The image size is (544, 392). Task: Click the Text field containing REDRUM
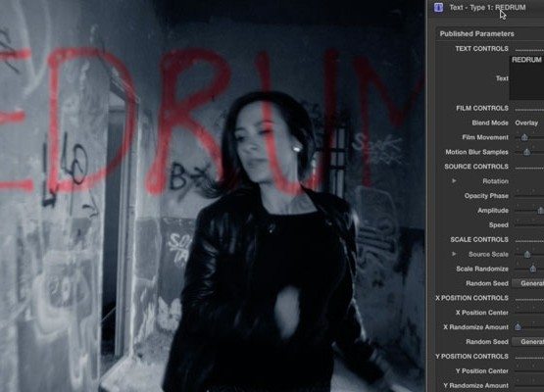click(526, 77)
